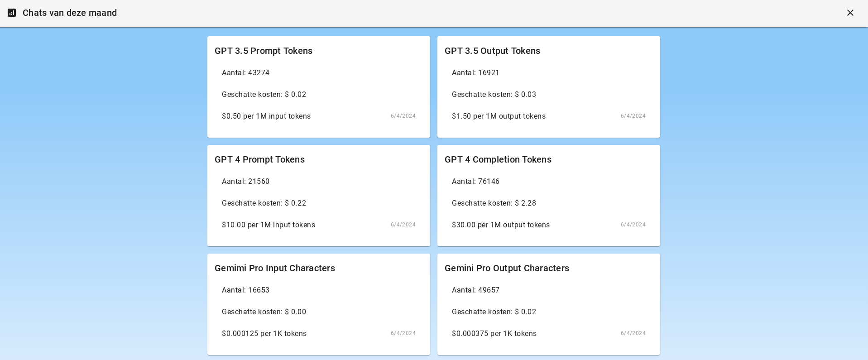Close the Chats van deze maand dialog
Screen dimensions: 868x360
pyautogui.click(x=850, y=13)
